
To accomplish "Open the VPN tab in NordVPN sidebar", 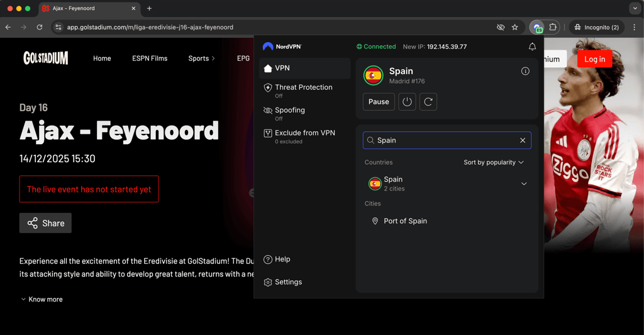I will coord(305,68).
